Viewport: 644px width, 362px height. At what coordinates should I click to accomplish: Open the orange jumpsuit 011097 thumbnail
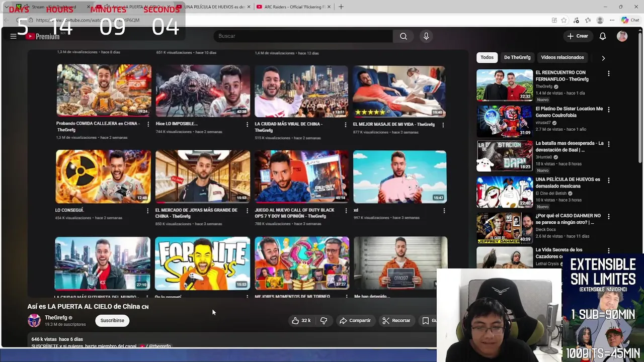point(400,263)
